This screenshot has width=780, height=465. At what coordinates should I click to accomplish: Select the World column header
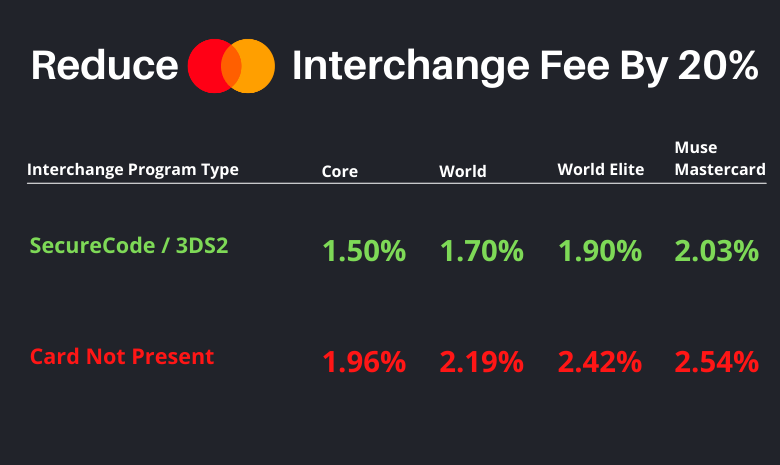pos(463,171)
